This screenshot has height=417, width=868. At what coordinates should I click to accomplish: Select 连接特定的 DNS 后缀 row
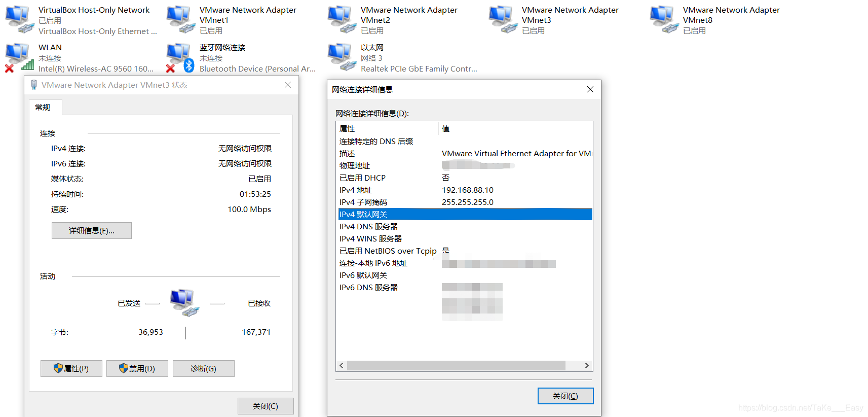(465, 141)
